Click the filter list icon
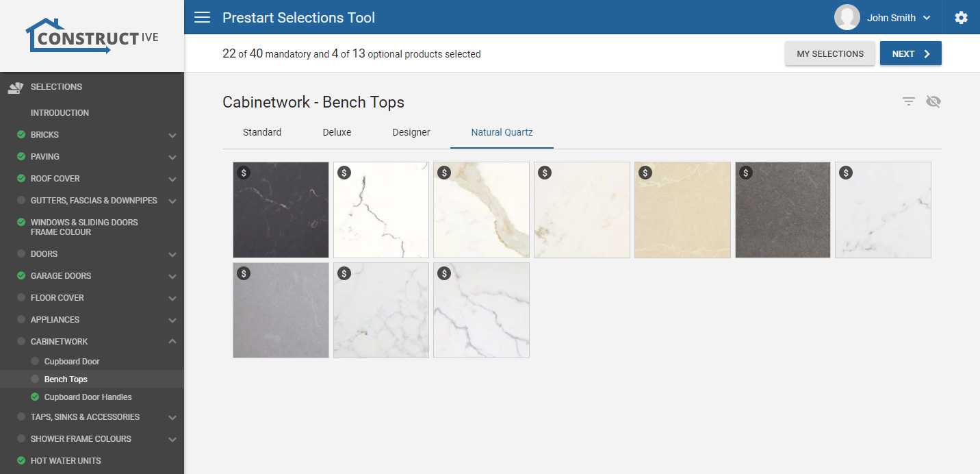The height and width of the screenshot is (474, 980). coord(908,101)
